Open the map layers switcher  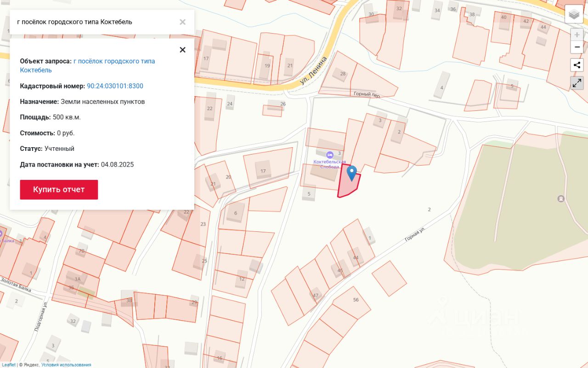[x=574, y=14]
